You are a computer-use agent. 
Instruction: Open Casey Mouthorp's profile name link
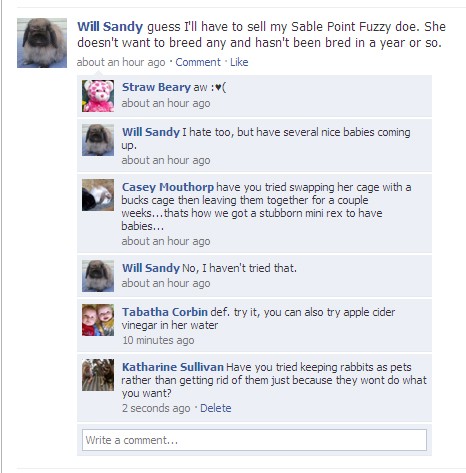coord(168,187)
